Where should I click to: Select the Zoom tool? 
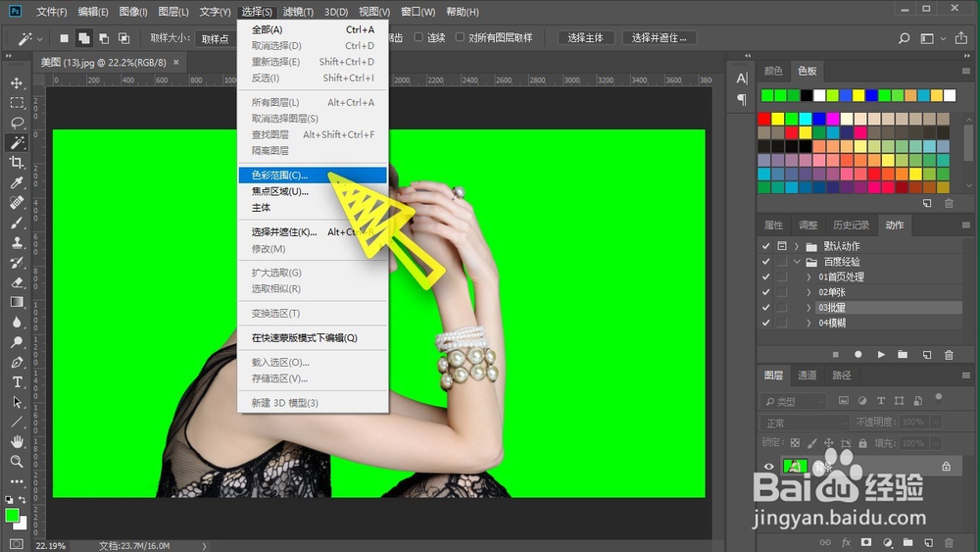(x=17, y=462)
